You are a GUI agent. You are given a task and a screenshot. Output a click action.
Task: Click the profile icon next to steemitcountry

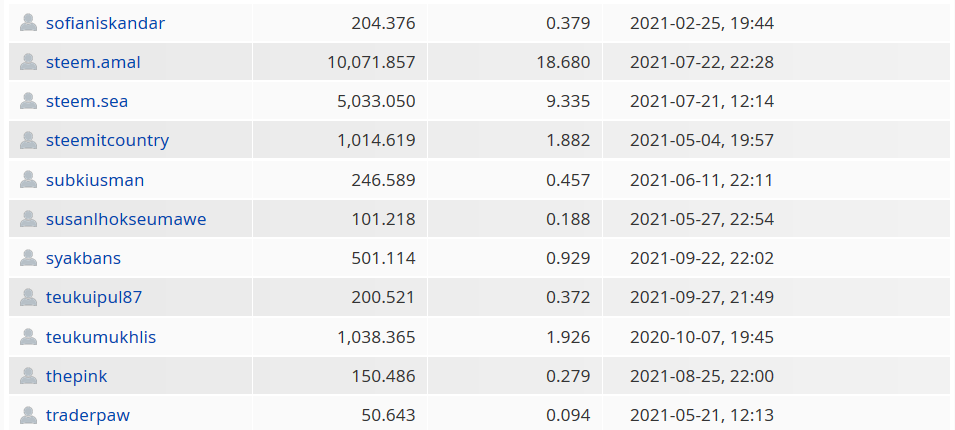point(28,139)
